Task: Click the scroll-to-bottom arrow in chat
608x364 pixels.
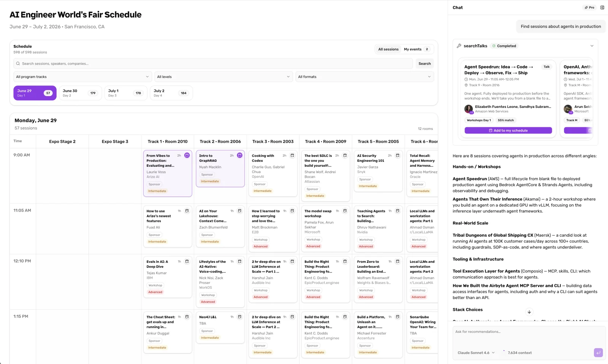Action: click(x=529, y=312)
